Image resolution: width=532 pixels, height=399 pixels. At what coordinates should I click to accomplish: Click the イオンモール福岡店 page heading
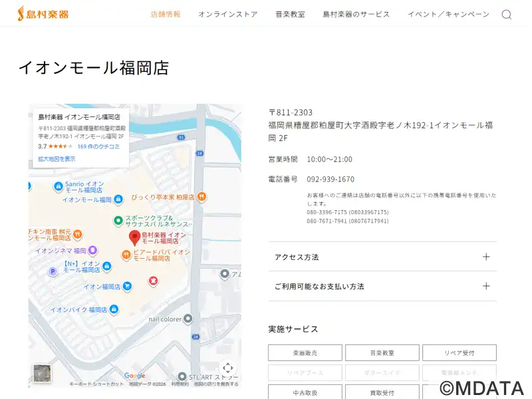(x=94, y=68)
